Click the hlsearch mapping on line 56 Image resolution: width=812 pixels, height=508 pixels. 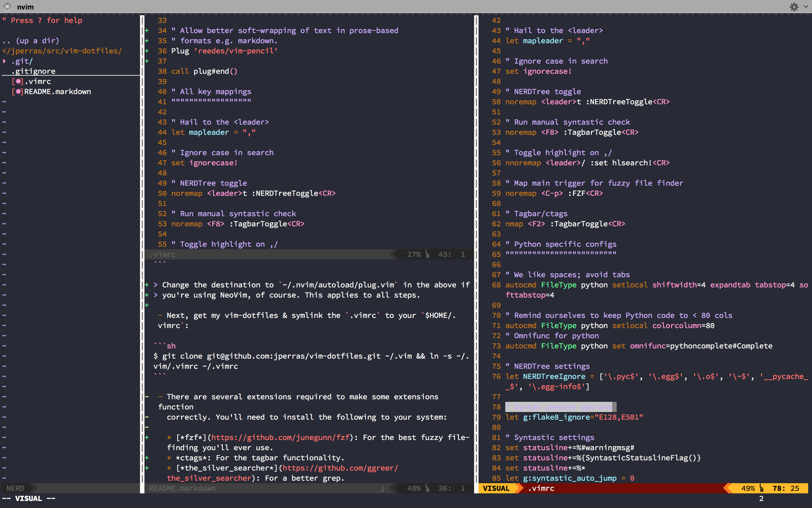pos(587,163)
